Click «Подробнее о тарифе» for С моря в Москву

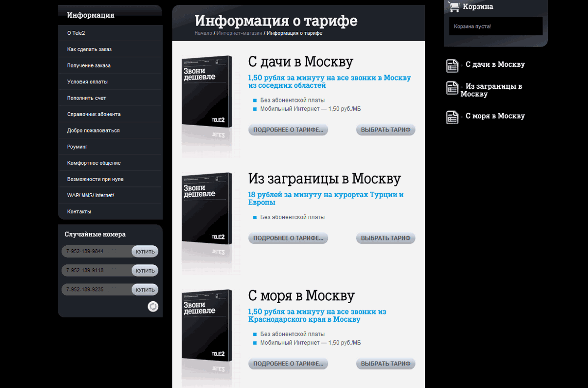288,364
